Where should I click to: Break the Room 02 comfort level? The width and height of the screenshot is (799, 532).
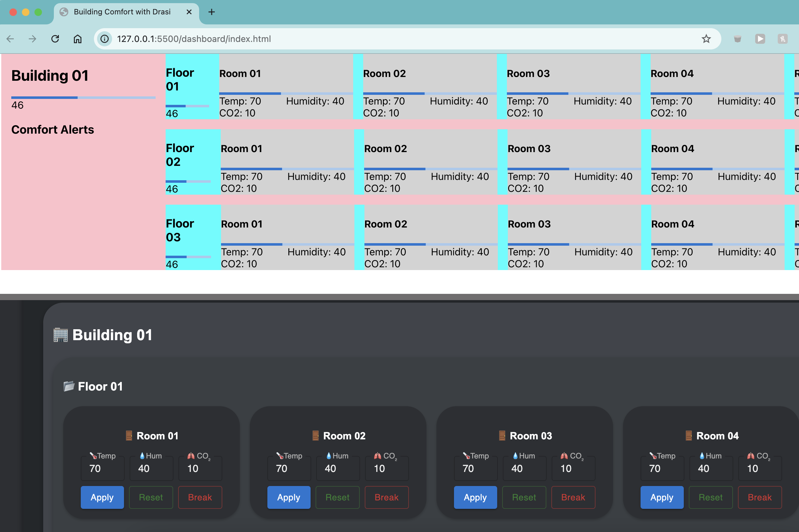pos(387,497)
